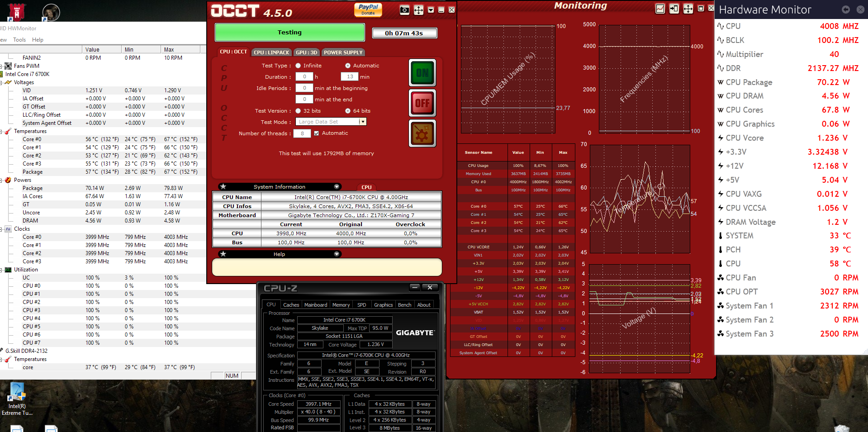Collapse the Help section arrow
This screenshot has width=868, height=432.
(337, 254)
